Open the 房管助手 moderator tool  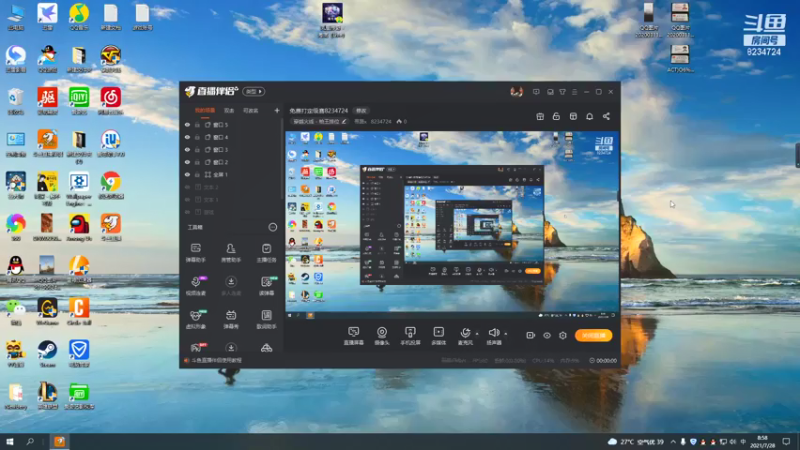coord(231,253)
